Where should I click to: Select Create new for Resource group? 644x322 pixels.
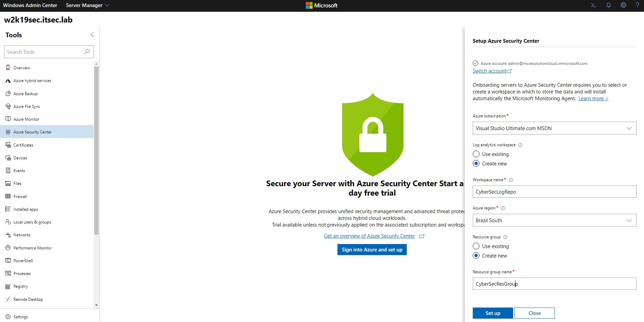[x=476, y=255]
